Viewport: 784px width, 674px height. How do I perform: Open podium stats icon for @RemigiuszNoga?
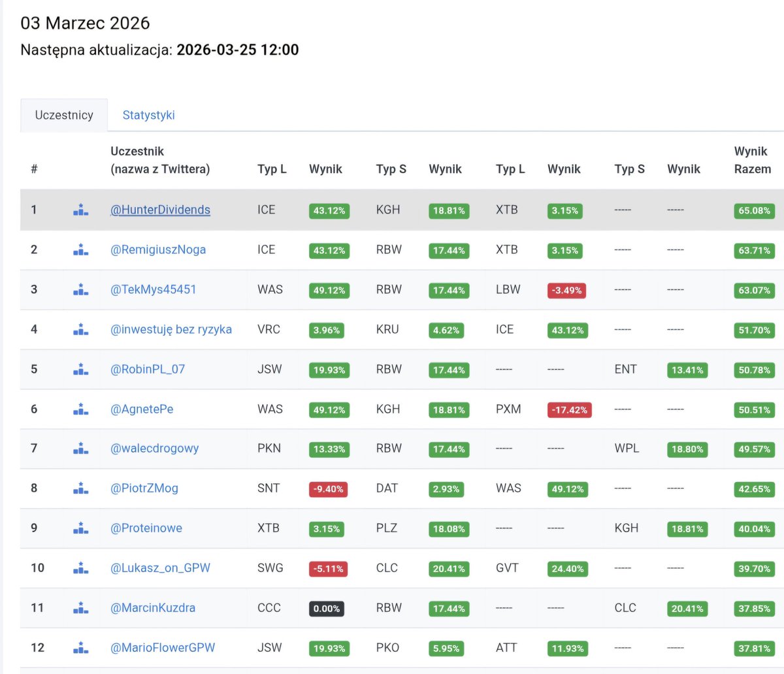point(80,249)
